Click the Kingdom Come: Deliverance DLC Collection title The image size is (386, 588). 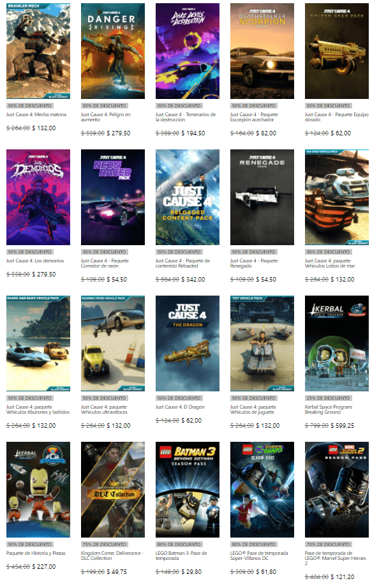click(112, 556)
